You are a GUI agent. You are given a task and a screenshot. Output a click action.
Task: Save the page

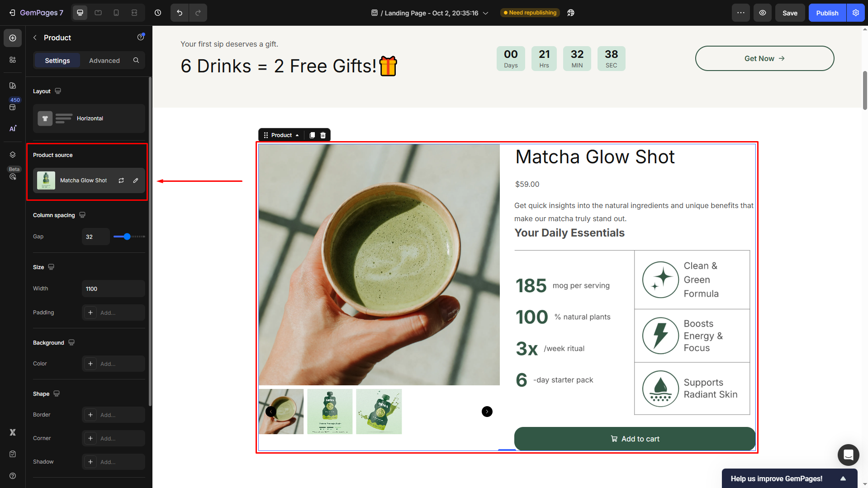(790, 13)
